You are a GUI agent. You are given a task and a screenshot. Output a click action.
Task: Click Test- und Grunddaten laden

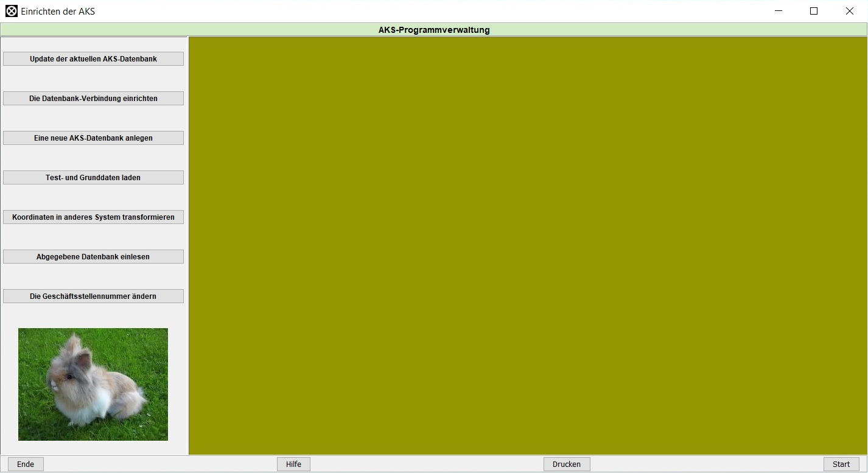click(x=93, y=178)
